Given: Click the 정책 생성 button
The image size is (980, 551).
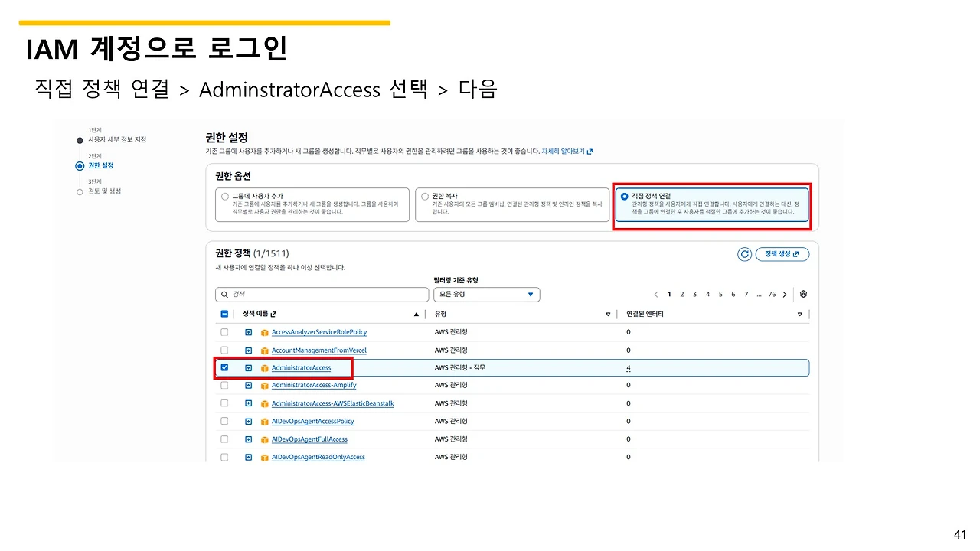Looking at the screenshot, I should [x=782, y=254].
